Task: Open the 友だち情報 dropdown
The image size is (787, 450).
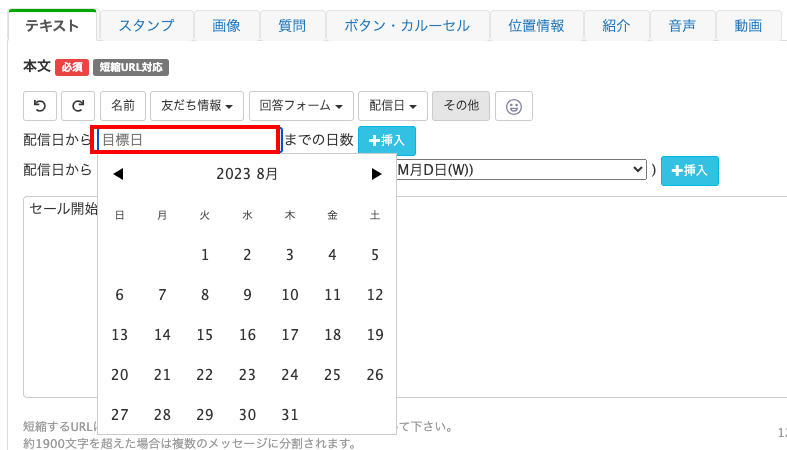Action: [x=201, y=105]
